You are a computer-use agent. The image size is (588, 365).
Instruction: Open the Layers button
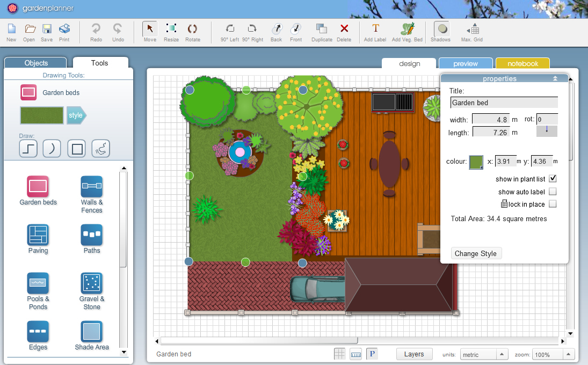414,354
